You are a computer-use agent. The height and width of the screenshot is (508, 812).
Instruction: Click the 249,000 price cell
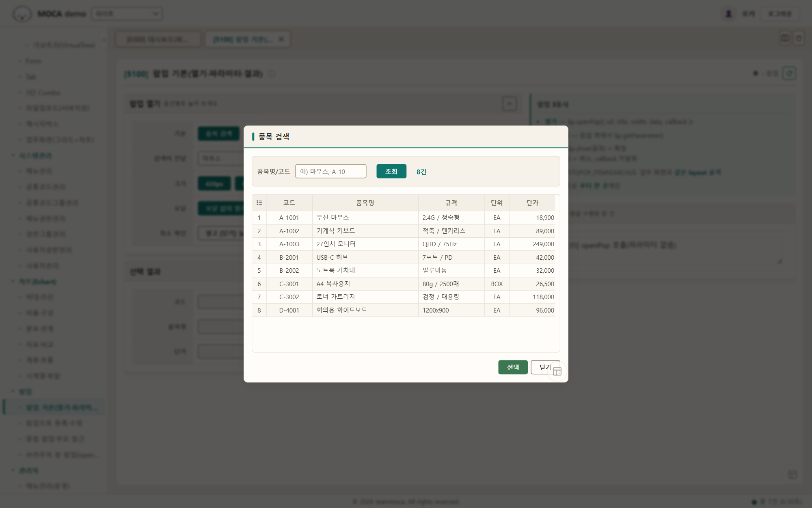click(x=532, y=244)
